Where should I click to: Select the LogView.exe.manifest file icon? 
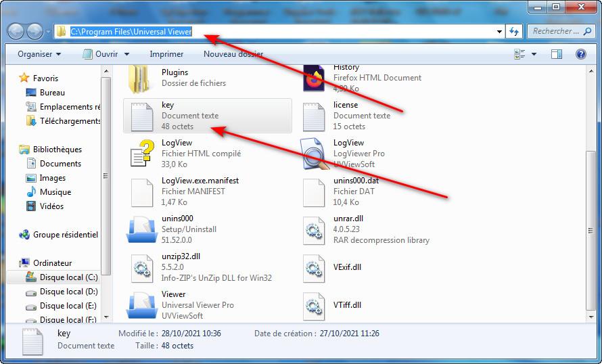142,193
